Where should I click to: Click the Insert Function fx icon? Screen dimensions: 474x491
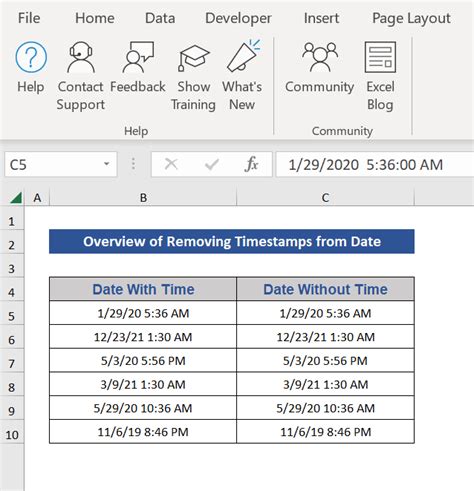pos(251,164)
